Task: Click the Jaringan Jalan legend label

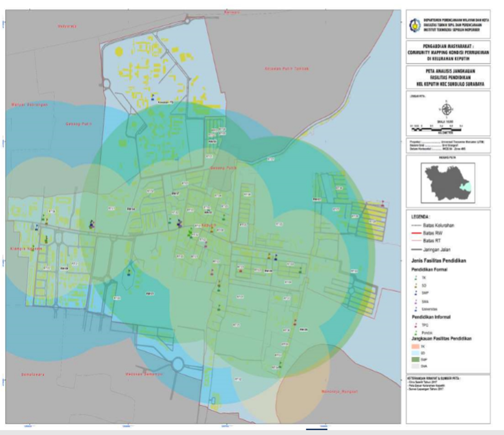Action: [437, 249]
